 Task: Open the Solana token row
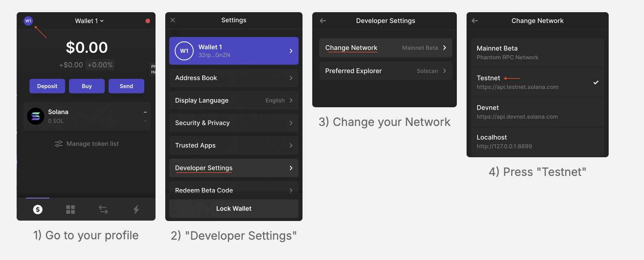[x=87, y=116]
